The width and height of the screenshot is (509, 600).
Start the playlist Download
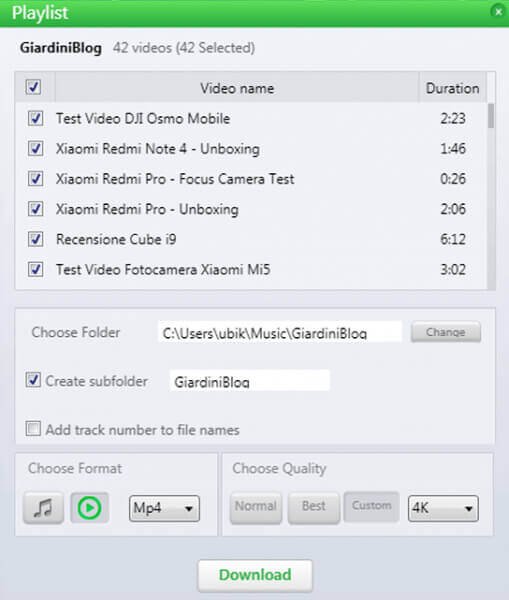point(255,575)
